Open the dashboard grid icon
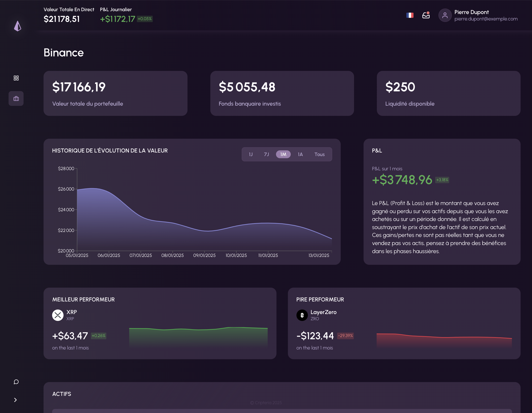532x413 pixels. point(16,78)
